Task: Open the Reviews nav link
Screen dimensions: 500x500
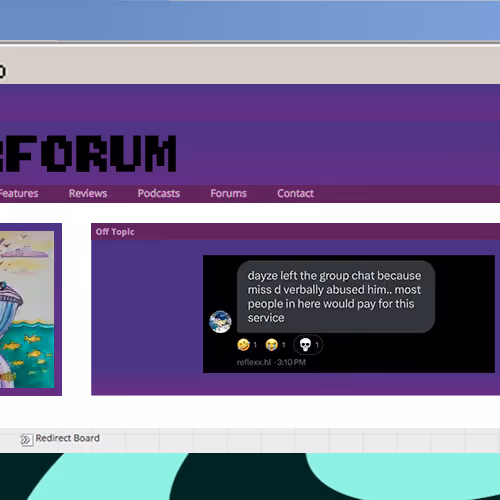Action: click(88, 193)
